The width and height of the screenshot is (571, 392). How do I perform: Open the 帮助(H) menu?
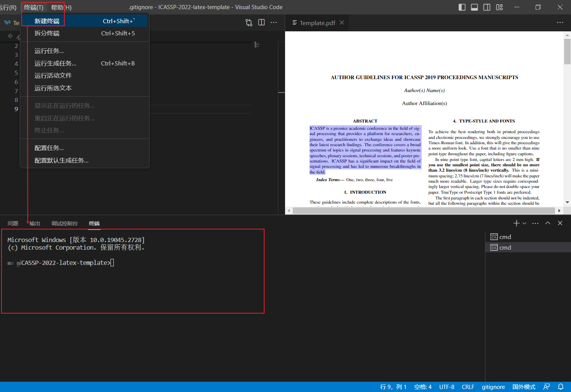point(61,7)
